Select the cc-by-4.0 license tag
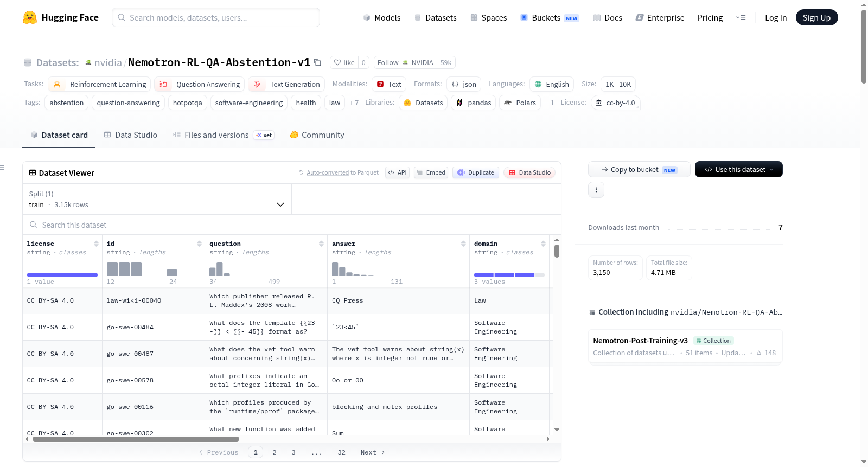 (615, 103)
